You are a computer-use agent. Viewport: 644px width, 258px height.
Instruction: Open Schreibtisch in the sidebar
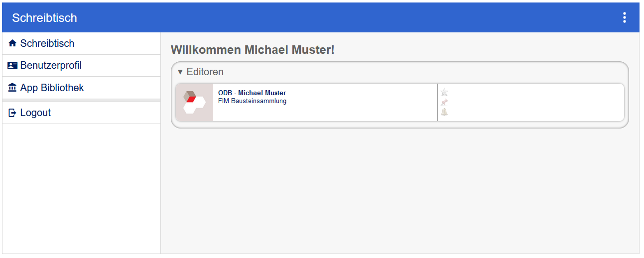pos(47,44)
